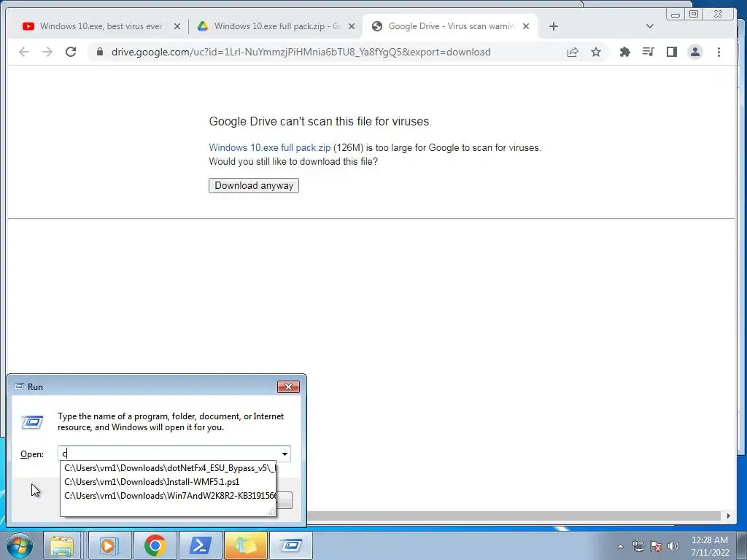
Task: Click the scroll right arrow
Action: point(729,516)
